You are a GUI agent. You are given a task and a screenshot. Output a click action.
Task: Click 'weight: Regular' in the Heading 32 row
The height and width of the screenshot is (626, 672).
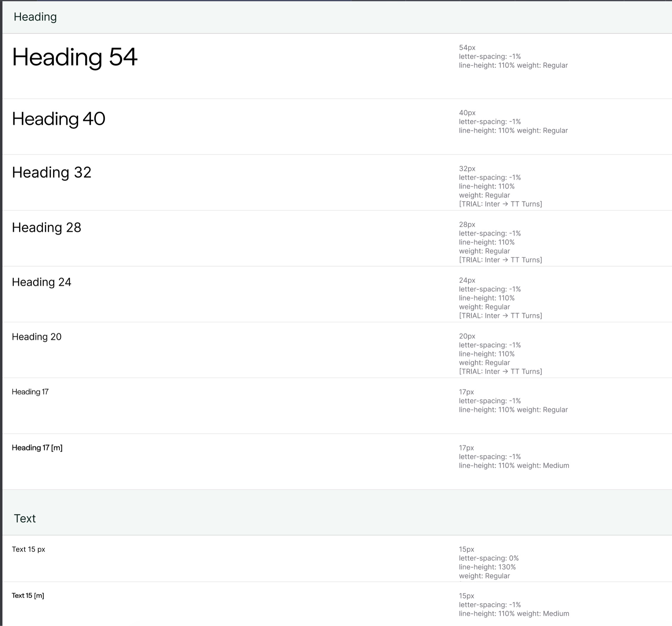(484, 195)
